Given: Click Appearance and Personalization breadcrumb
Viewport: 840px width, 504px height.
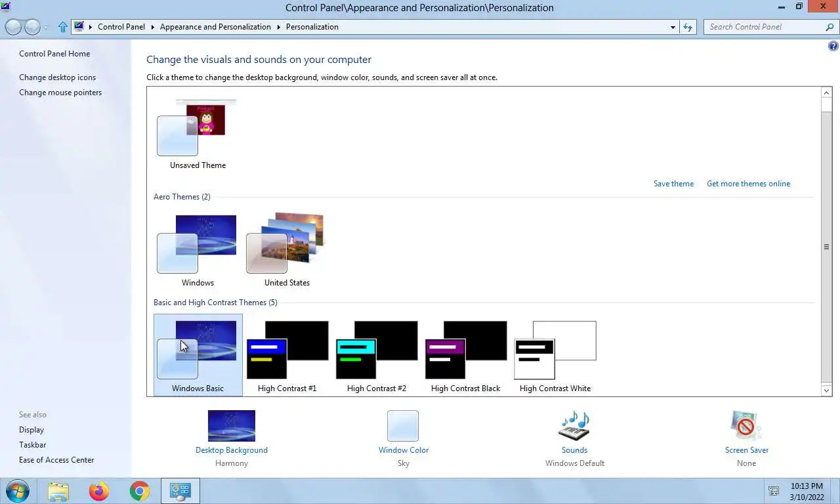Looking at the screenshot, I should tap(215, 27).
